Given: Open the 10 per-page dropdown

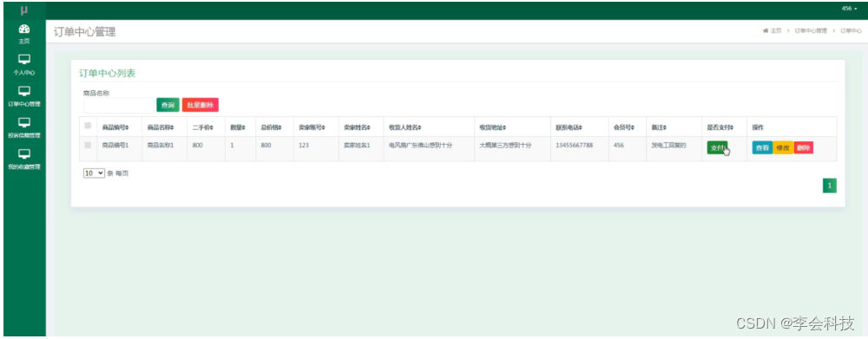Looking at the screenshot, I should 94,173.
